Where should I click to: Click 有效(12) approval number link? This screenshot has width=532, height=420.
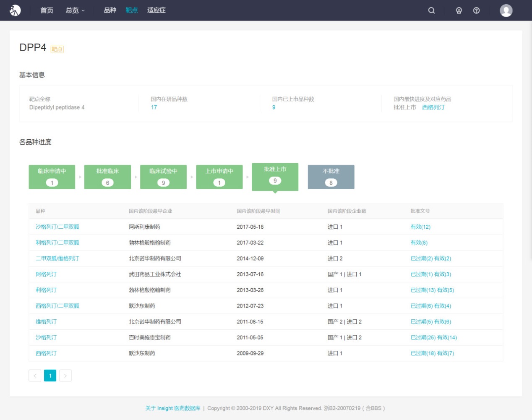pyautogui.click(x=420, y=227)
